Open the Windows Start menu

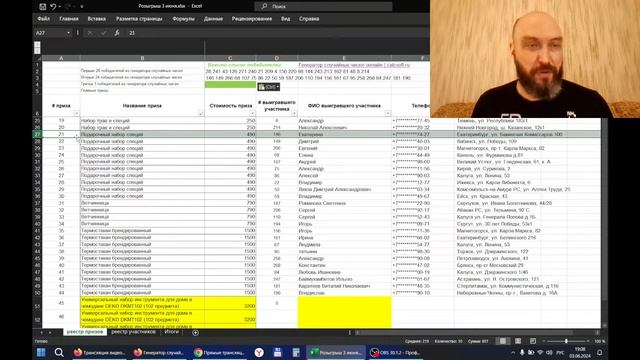(x=41, y=352)
